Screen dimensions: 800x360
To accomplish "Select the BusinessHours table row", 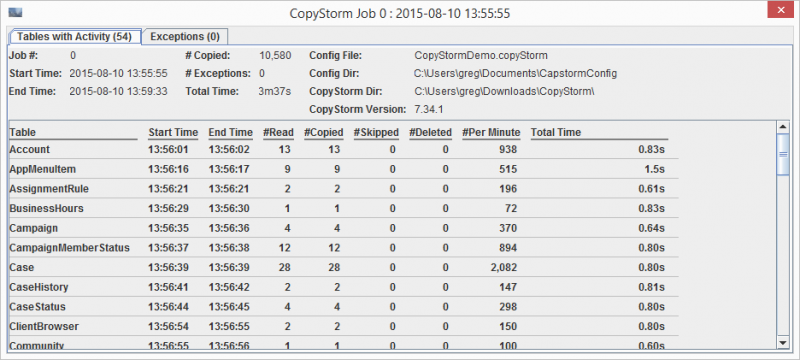I will pyautogui.click(x=344, y=209).
